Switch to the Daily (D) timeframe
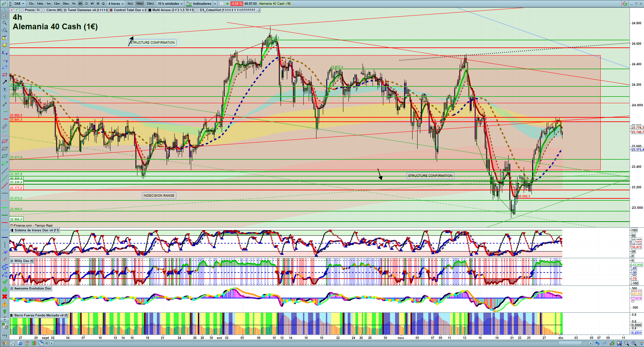 tap(86, 4)
